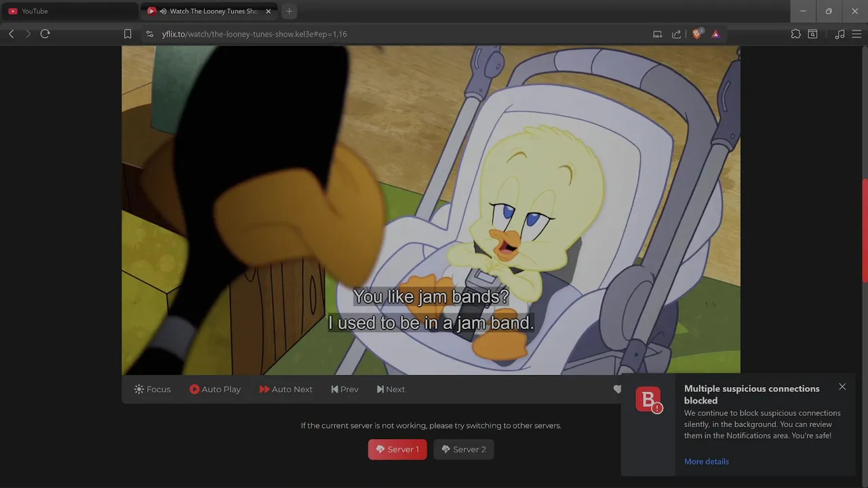
Task: Click the "You like jam bands?" subtitle text
Action: point(431,297)
